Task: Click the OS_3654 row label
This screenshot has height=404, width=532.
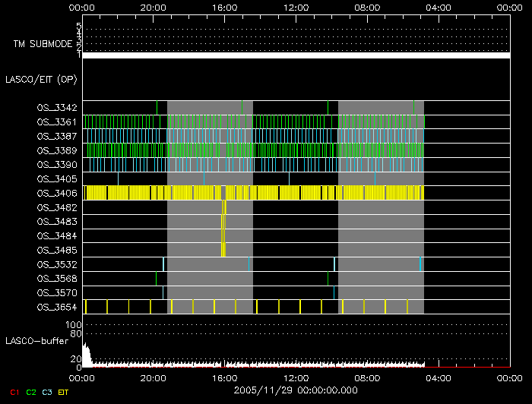Action: (56, 307)
